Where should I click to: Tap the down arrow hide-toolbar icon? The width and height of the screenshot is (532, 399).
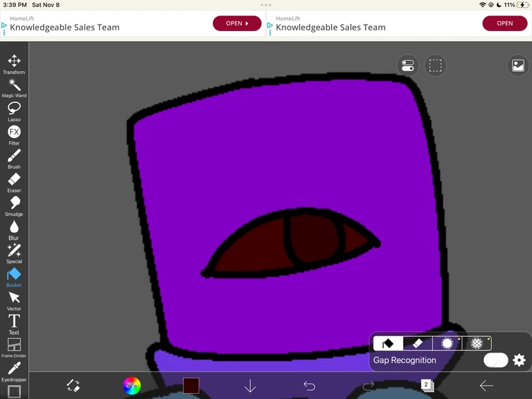coord(250,386)
